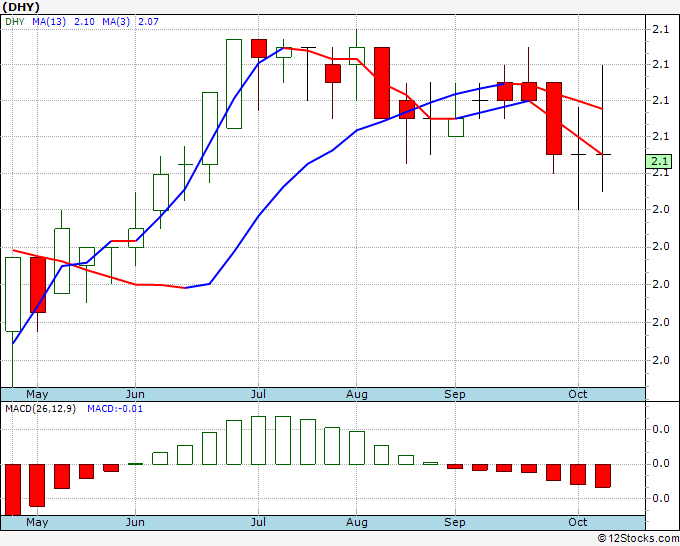Select Jul on the MACD panel axis
The width and height of the screenshot is (680, 546).
pos(258,522)
